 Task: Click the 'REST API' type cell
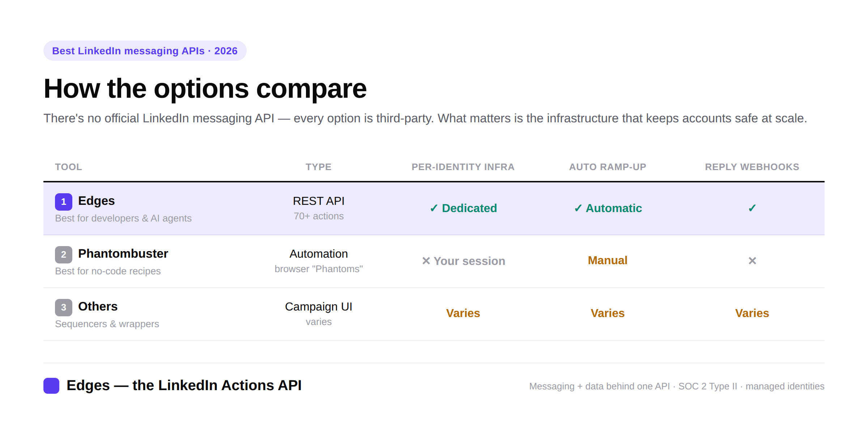319,201
